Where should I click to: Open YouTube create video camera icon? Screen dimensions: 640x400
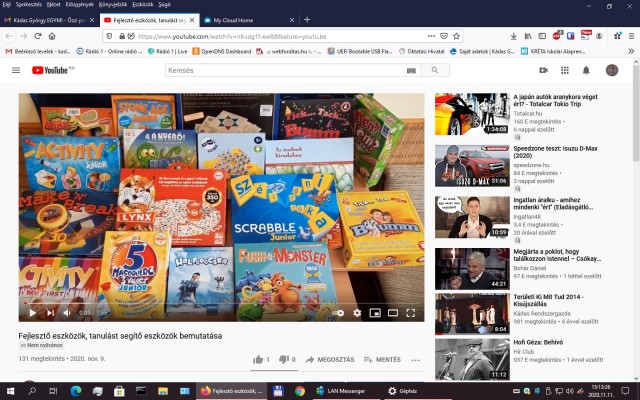pos(543,70)
